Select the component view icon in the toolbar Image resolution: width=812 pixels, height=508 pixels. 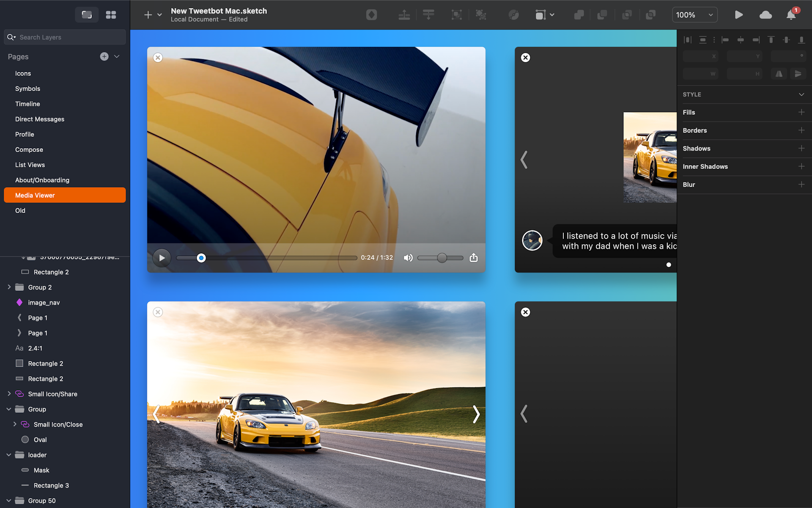tap(371, 14)
